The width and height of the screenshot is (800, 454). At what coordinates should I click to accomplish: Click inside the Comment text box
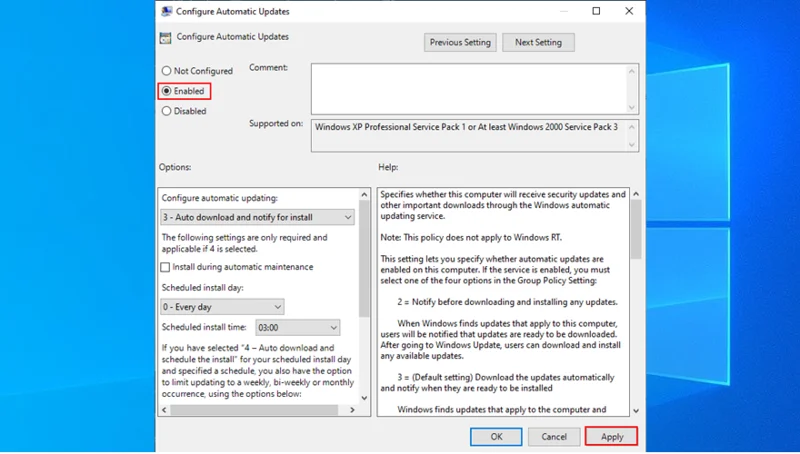click(x=469, y=89)
